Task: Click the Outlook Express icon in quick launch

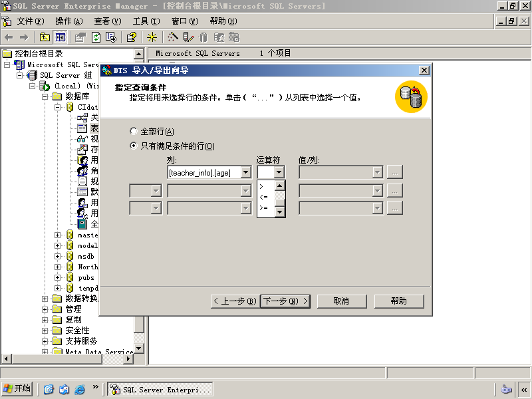Action: click(x=64, y=389)
